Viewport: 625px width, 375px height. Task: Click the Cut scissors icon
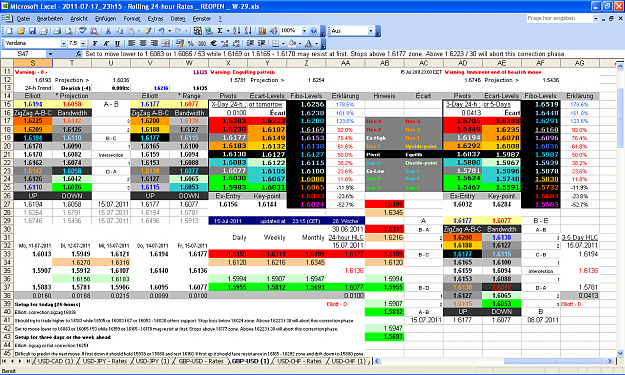(x=108, y=31)
